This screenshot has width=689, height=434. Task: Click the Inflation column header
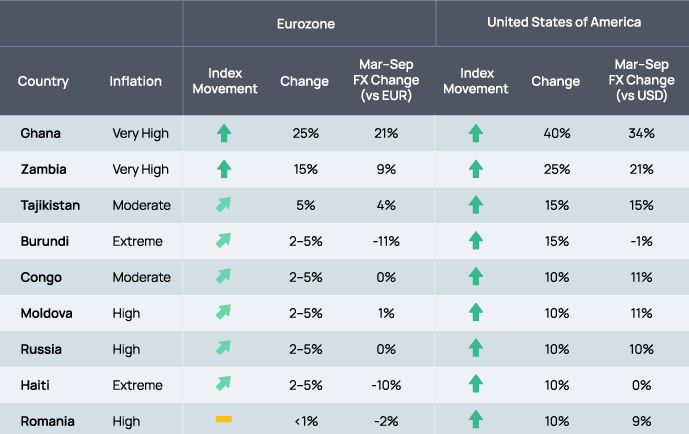135,81
